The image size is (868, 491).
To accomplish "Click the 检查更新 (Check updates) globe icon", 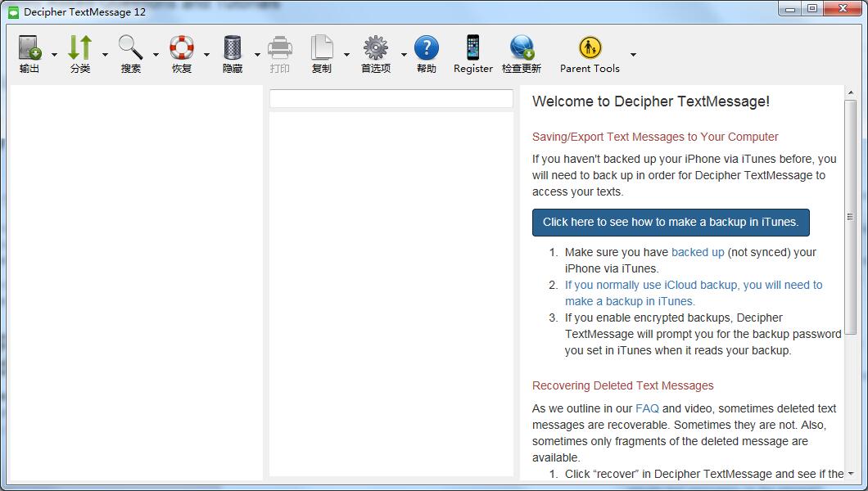I will point(522,49).
